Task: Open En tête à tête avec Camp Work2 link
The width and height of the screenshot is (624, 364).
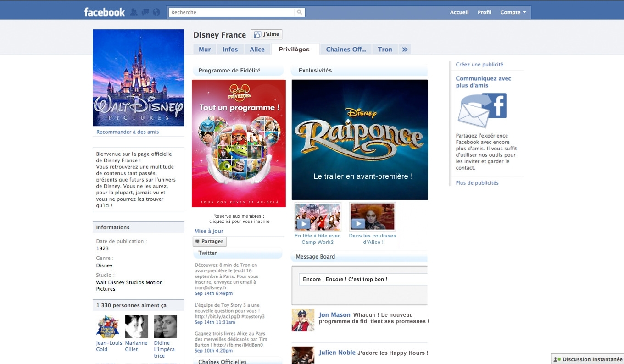Action: tap(318, 239)
